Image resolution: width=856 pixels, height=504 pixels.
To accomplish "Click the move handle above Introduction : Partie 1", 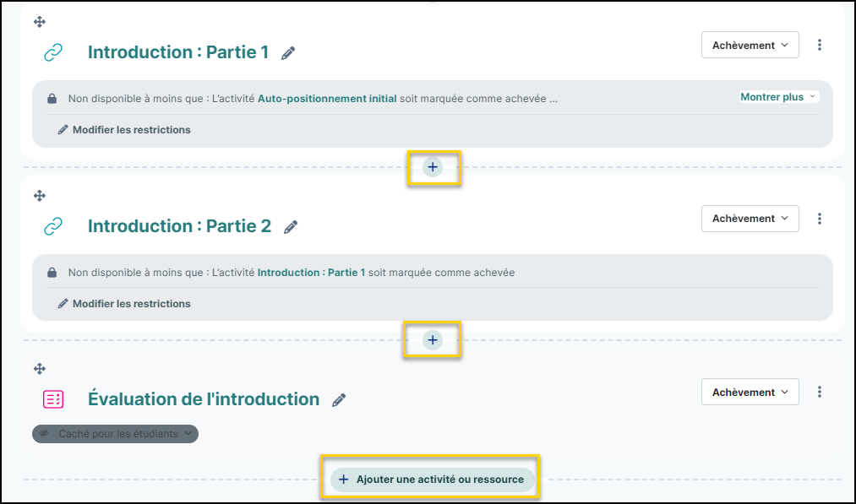I will (x=40, y=22).
